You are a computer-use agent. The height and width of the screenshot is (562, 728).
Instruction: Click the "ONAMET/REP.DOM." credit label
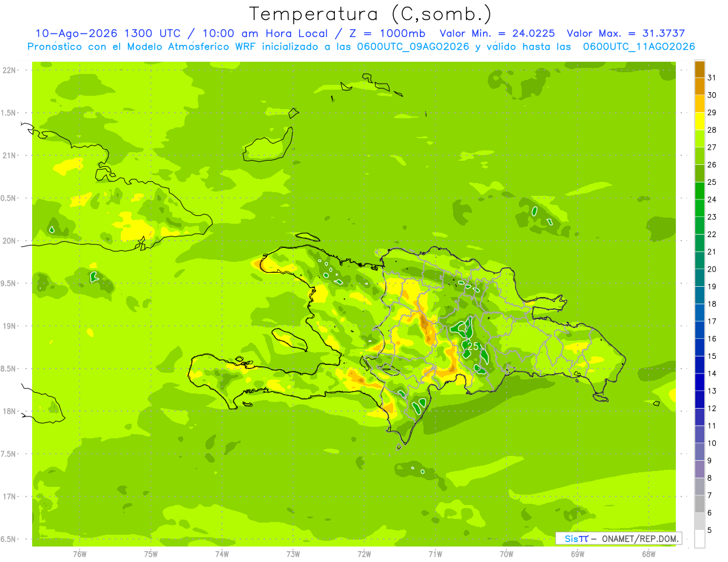[640, 538]
